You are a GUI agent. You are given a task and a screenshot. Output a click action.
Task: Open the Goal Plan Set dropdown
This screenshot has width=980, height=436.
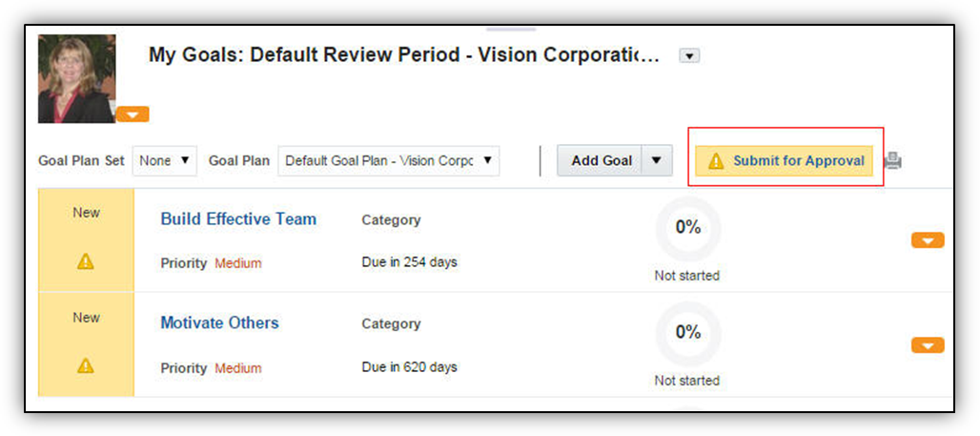tap(165, 160)
